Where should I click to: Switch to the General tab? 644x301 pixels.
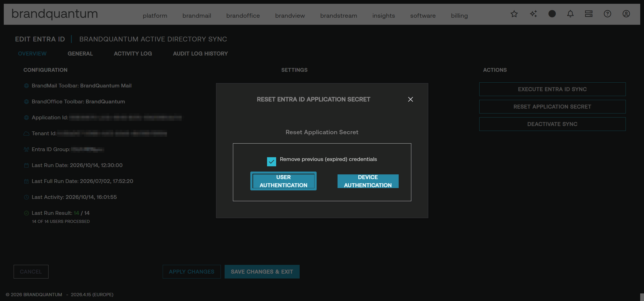pyautogui.click(x=80, y=54)
